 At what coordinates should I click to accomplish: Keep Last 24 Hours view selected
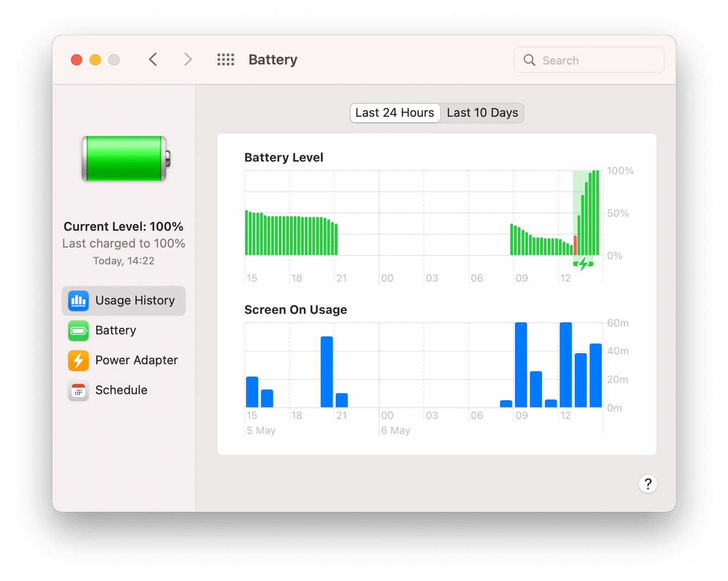pyautogui.click(x=395, y=113)
